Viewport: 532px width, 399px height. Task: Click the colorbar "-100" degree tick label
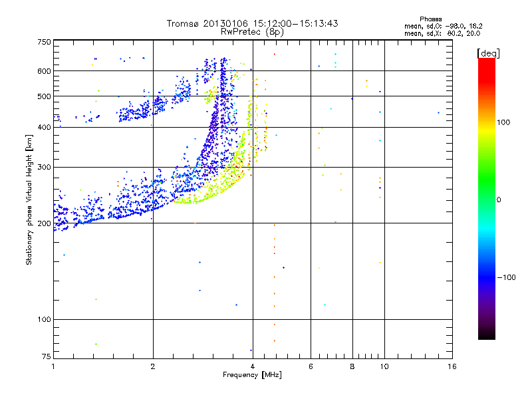[506, 277]
